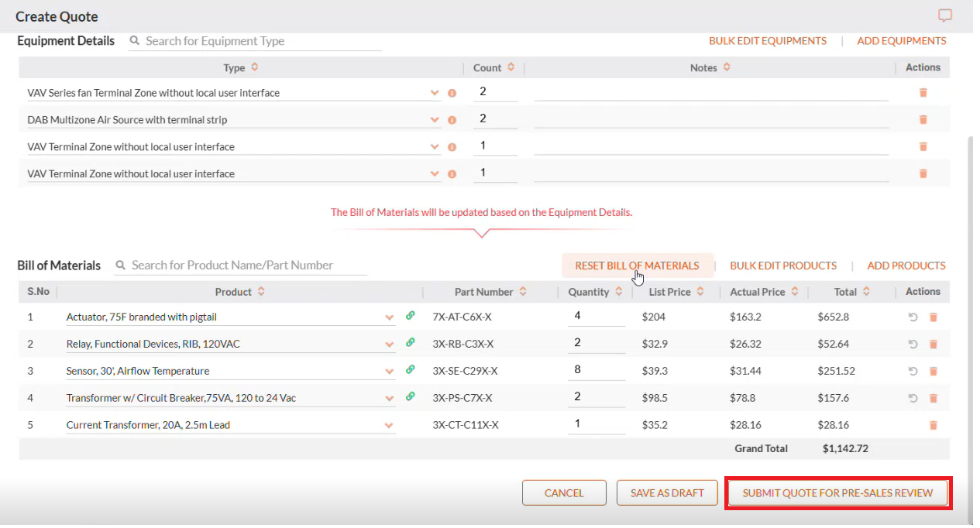
Task: Select part number 3X-CT-C11X-X
Action: [466, 425]
